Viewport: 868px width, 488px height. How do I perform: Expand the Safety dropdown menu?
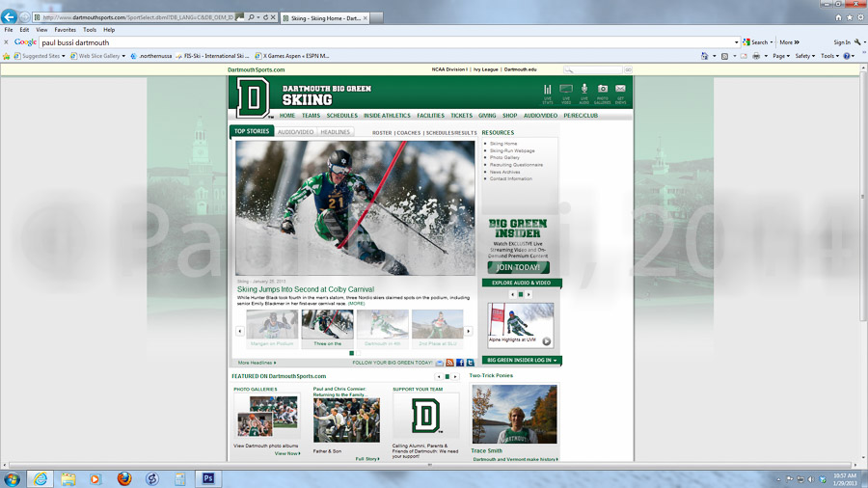coord(805,56)
